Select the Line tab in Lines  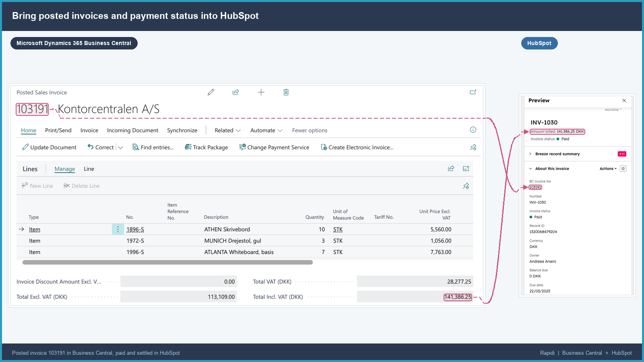pyautogui.click(x=89, y=169)
